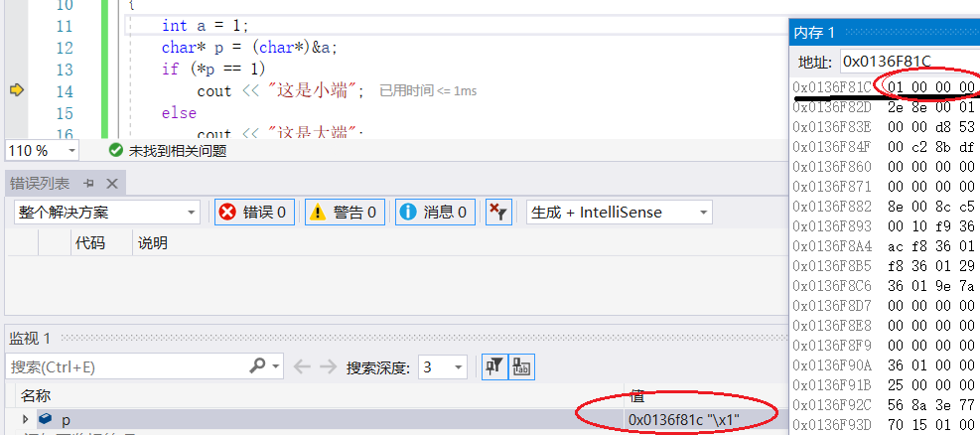Click the yellow current-statement arrow at line 14
The image size is (980, 435).
pyautogui.click(x=17, y=90)
